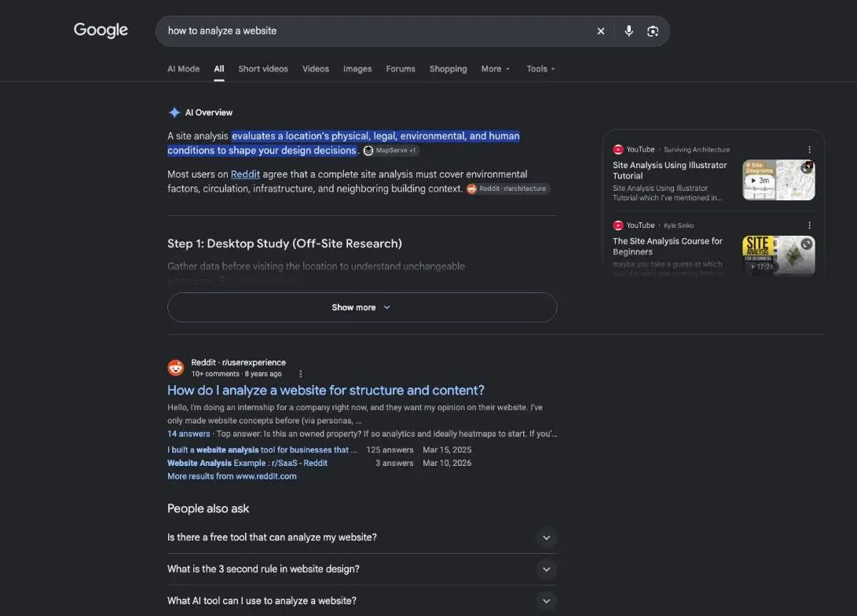Select the All results tab

click(x=219, y=69)
